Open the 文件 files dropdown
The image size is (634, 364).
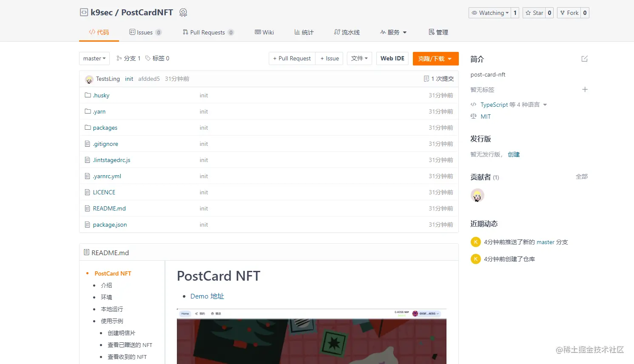[x=359, y=58]
